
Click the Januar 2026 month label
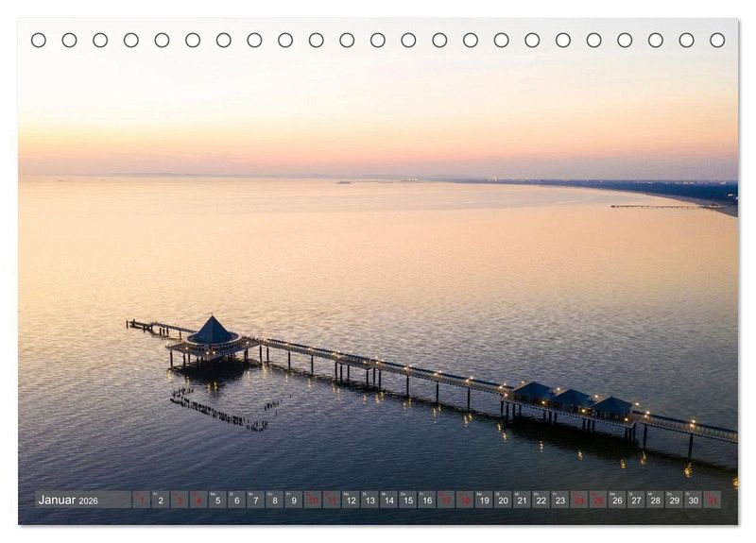coord(68,501)
